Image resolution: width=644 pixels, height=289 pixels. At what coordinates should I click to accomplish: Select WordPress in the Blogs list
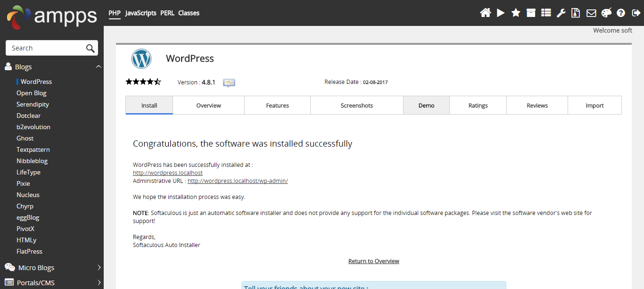pyautogui.click(x=36, y=82)
